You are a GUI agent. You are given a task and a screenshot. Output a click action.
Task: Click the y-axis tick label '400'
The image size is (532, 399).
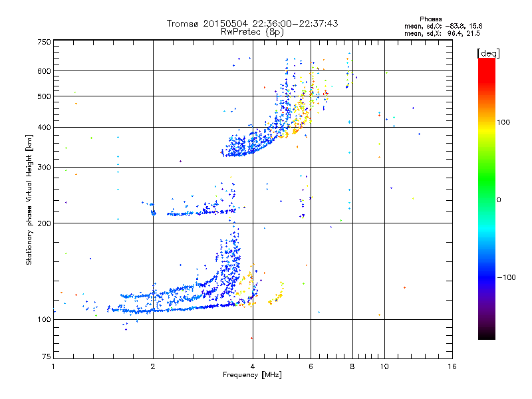tap(44, 127)
